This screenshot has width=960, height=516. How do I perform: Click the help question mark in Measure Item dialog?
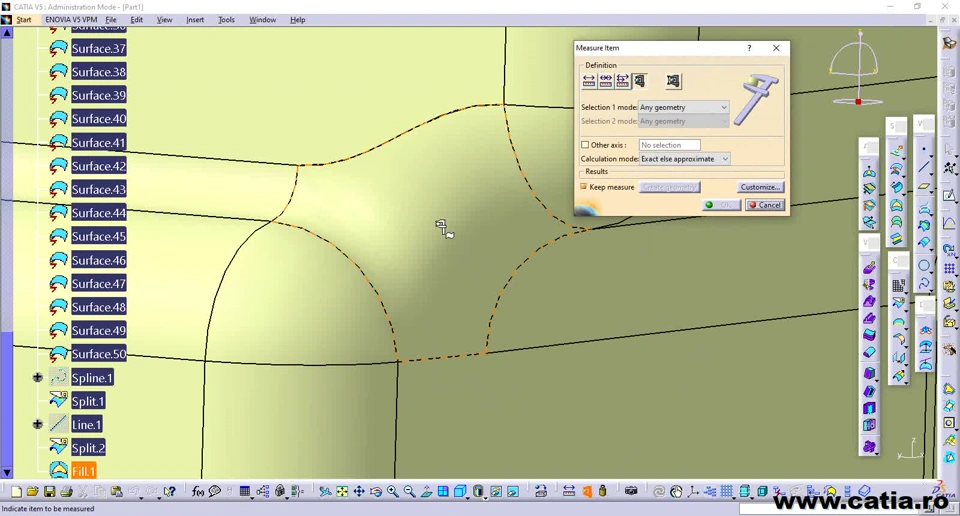tap(749, 48)
